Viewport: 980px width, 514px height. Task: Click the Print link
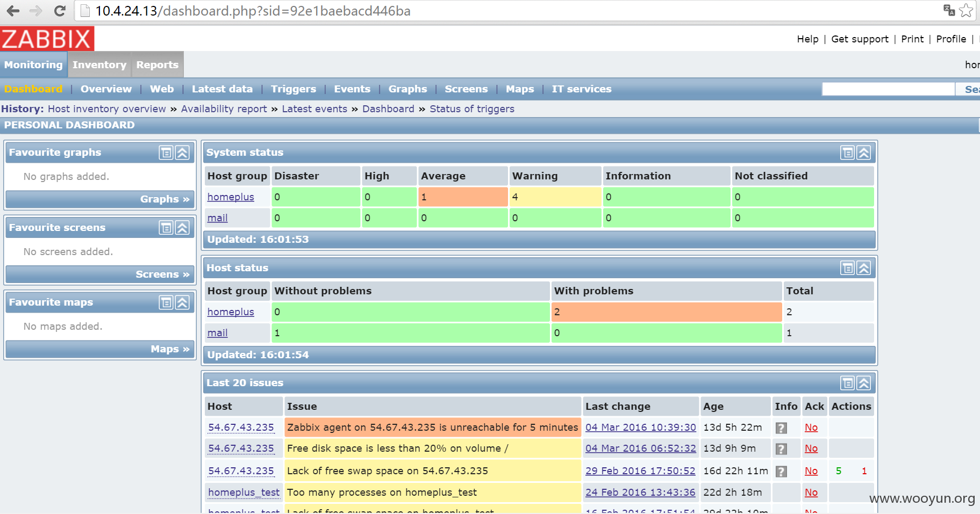tap(912, 39)
